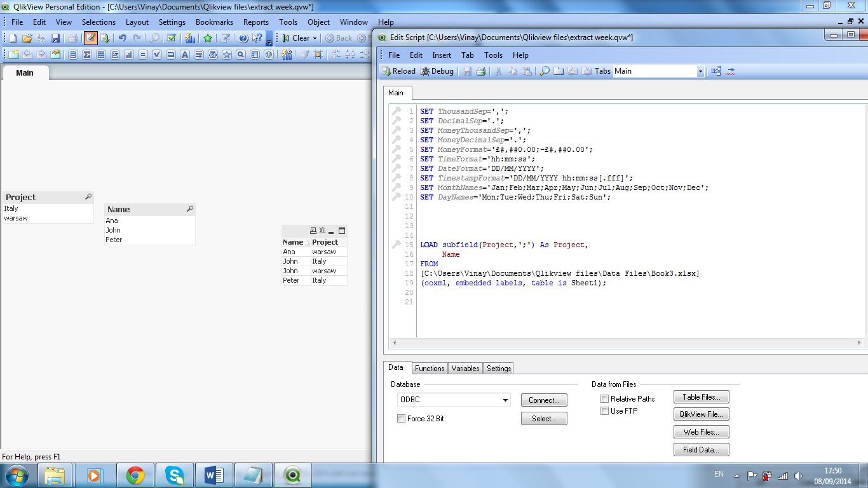Viewport: 868px width, 488px height.
Task: Create a text object (A icon)
Action: pos(185,55)
